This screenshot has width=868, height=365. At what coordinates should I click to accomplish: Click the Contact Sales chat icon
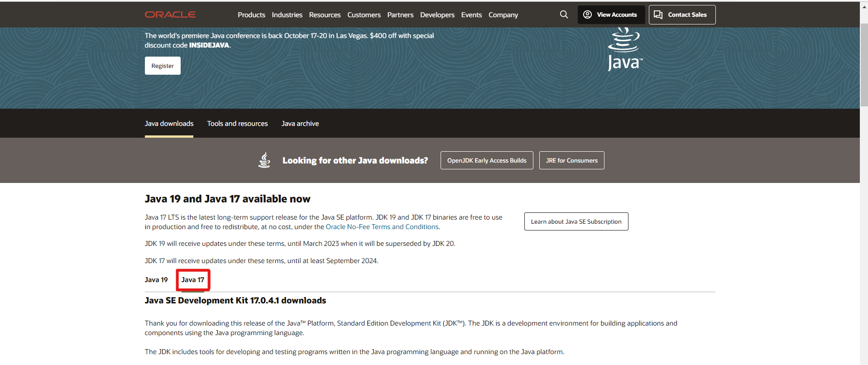tap(658, 14)
